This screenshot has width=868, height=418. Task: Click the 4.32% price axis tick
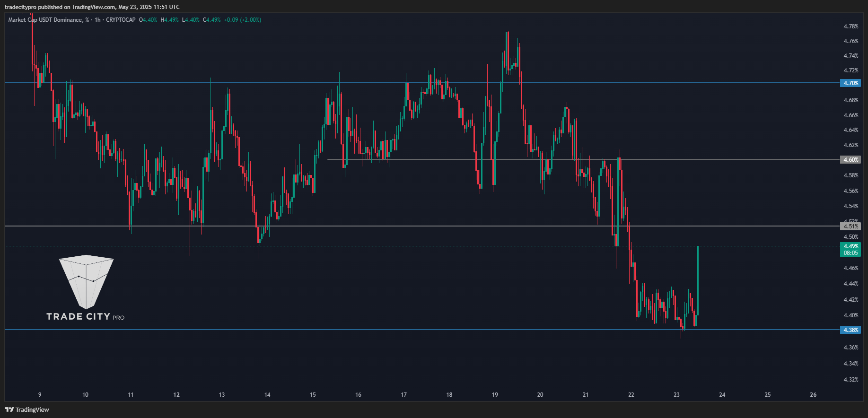pyautogui.click(x=851, y=380)
